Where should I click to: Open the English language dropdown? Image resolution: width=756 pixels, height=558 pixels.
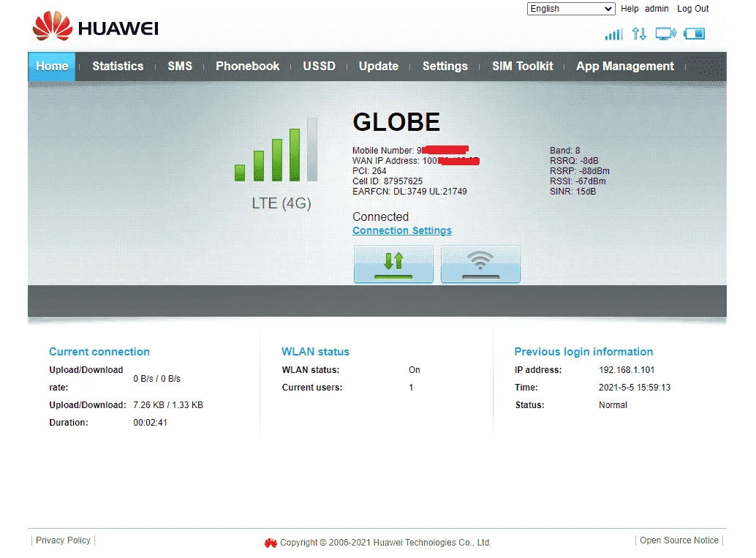pyautogui.click(x=571, y=9)
